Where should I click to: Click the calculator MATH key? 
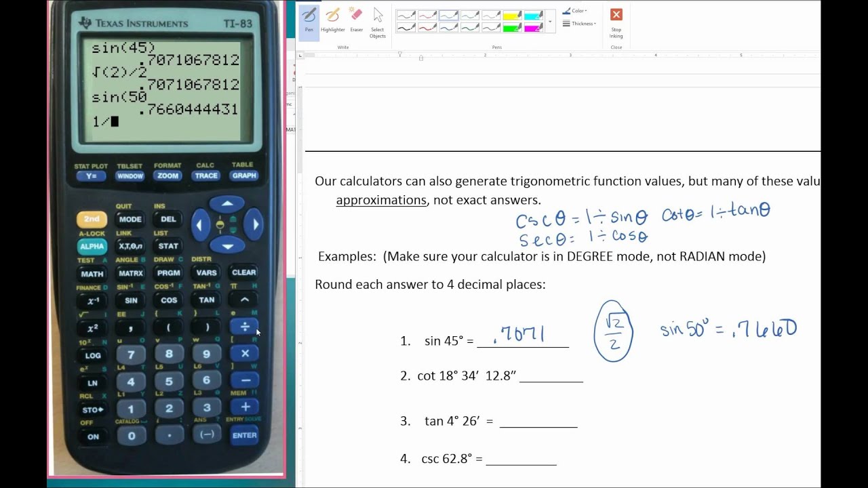click(92, 274)
